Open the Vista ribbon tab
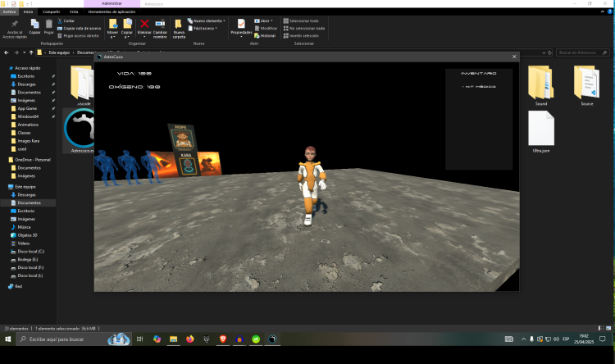Screen dimensions: 615x364 [74, 12]
